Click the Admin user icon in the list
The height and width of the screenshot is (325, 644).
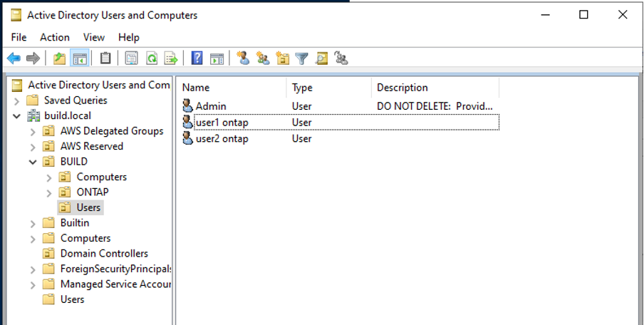(187, 106)
